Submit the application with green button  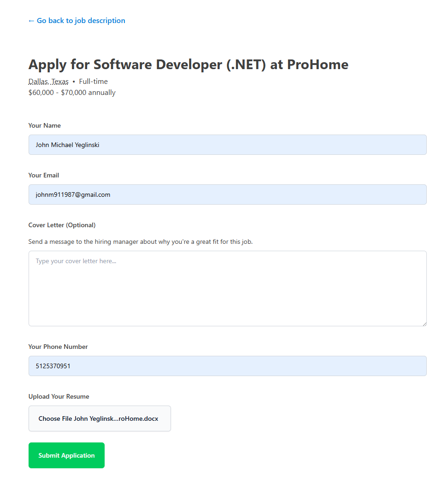pos(66,455)
